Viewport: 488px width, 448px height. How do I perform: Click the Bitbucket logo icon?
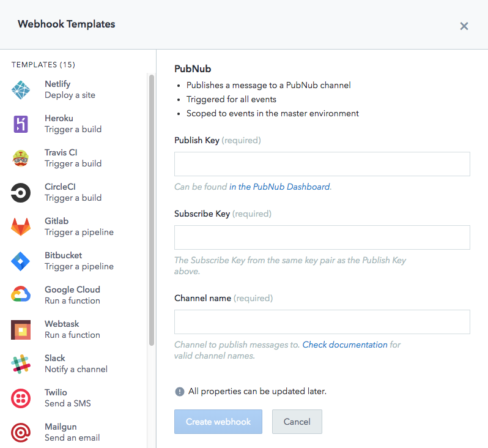(21, 261)
